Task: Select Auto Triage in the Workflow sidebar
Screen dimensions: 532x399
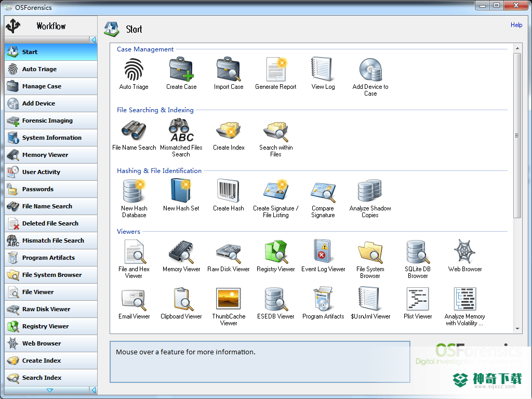Action: 51,69
